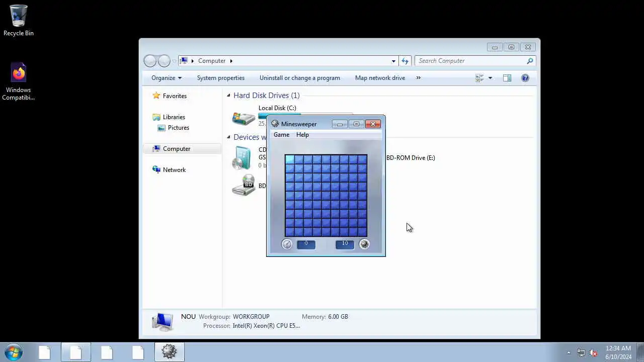Show hidden tray icons arrow
Viewport: 644px width, 362px height.
[x=569, y=352]
